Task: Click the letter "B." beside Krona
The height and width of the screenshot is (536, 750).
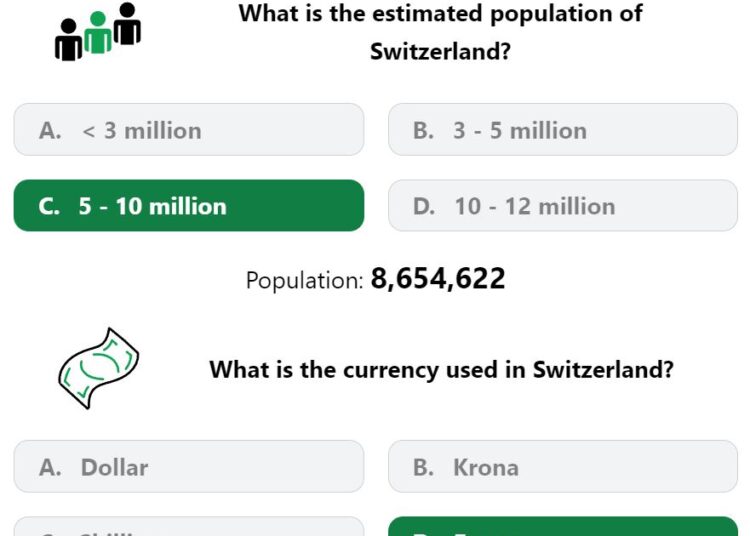Action: 423,467
